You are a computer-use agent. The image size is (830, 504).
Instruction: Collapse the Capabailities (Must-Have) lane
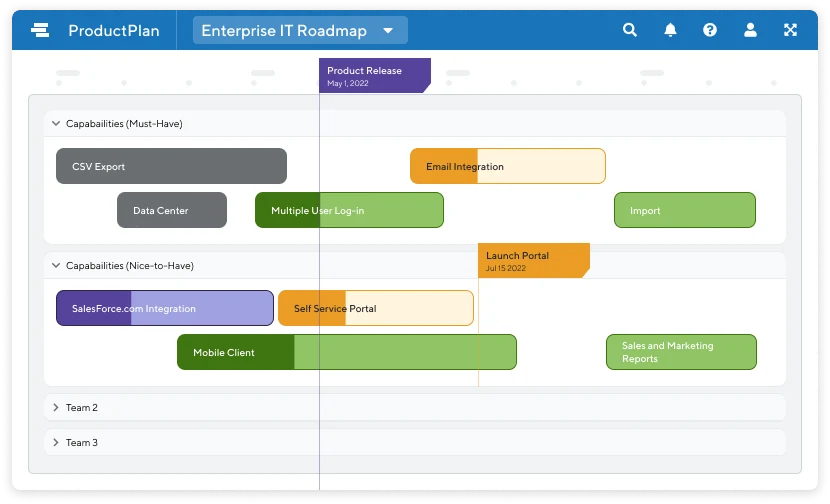56,123
